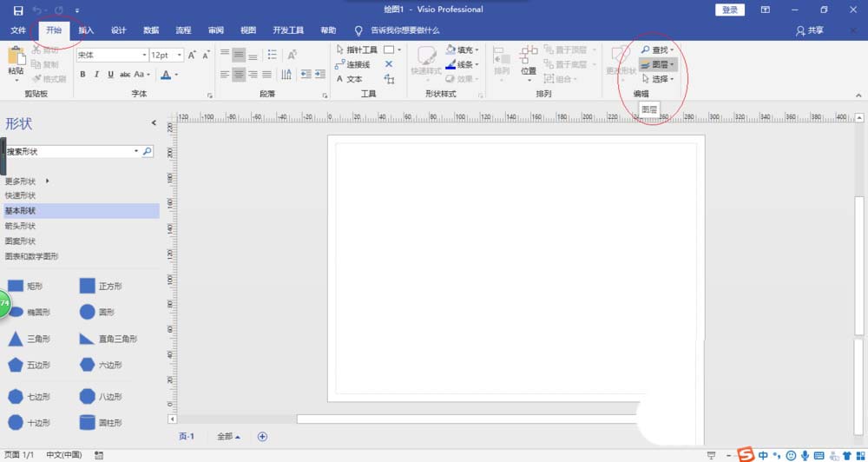Switch to the Developer (开发工具) tab
Viewport: 868px width, 462px height.
(288, 30)
